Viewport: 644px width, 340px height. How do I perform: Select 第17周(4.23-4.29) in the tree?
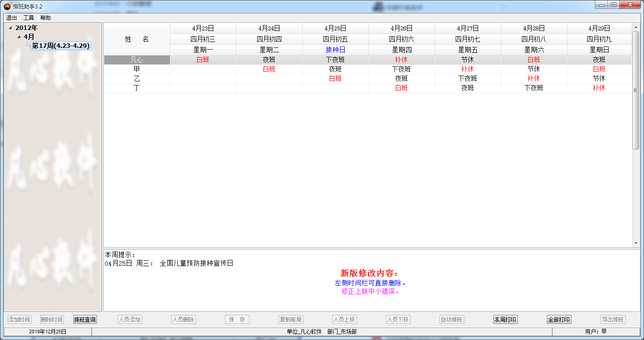point(61,46)
